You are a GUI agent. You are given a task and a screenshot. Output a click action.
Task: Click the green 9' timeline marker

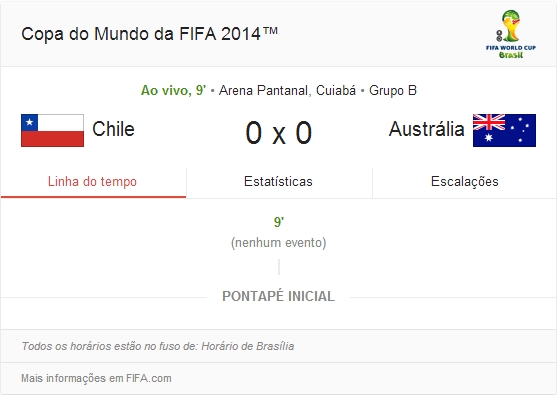279,222
